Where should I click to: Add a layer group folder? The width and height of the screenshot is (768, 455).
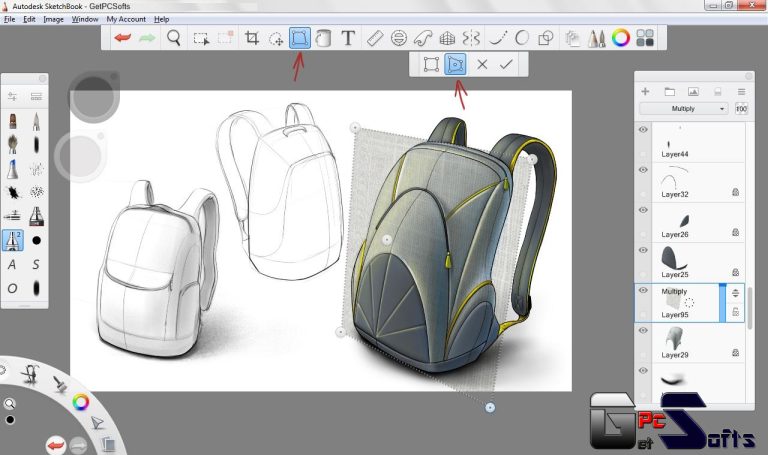(x=670, y=92)
